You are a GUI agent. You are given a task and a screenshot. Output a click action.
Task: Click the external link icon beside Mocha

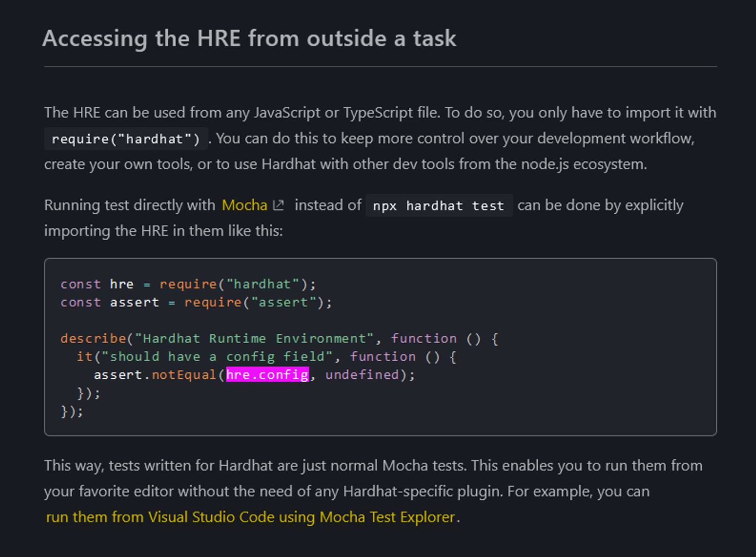point(279,205)
